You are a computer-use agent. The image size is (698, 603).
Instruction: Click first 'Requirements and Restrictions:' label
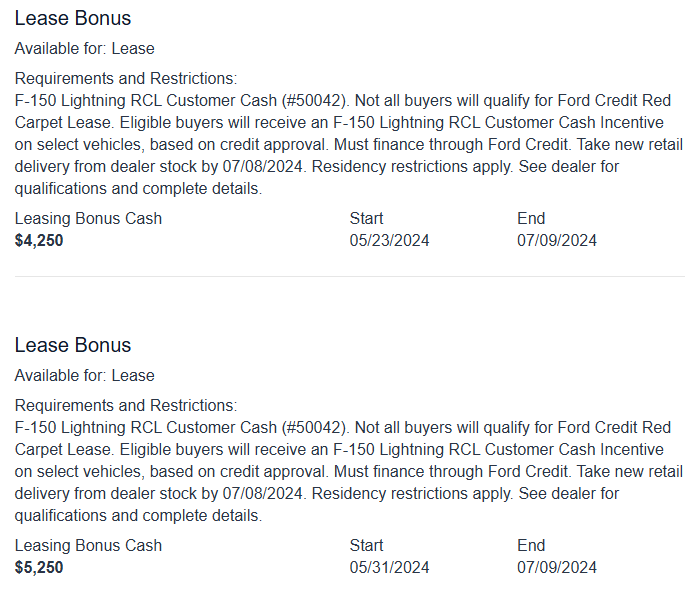point(126,78)
